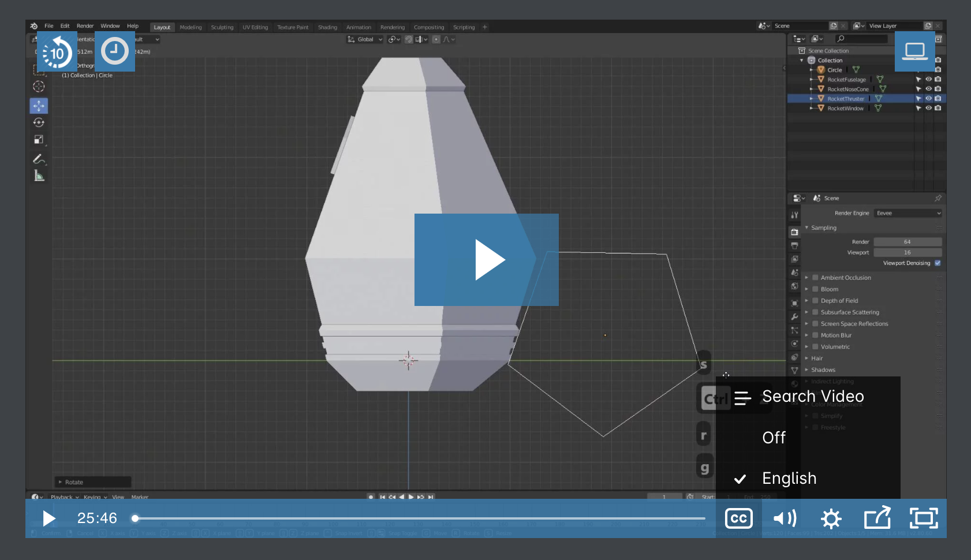Image resolution: width=971 pixels, height=560 pixels.
Task: Open the Object properties tab
Action: pyautogui.click(x=795, y=303)
